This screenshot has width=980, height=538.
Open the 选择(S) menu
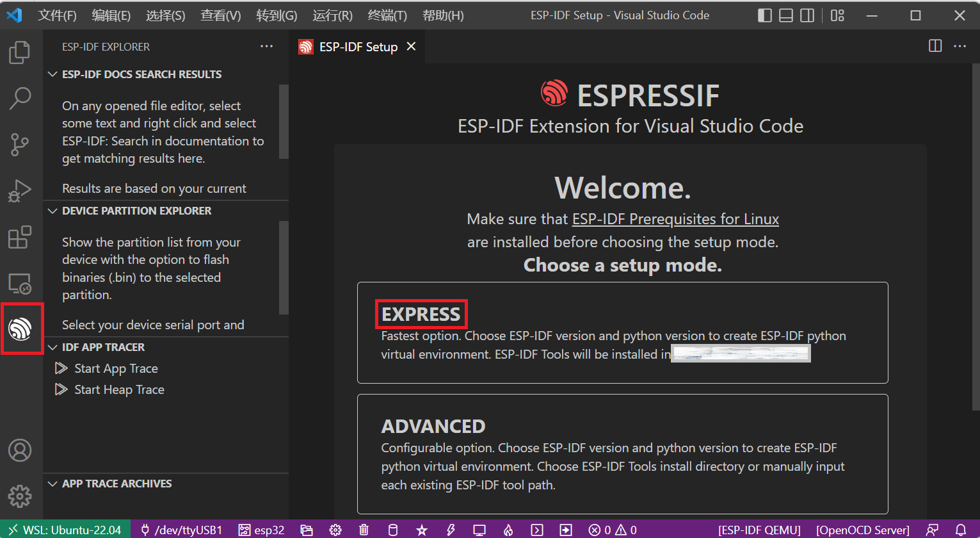pos(166,15)
